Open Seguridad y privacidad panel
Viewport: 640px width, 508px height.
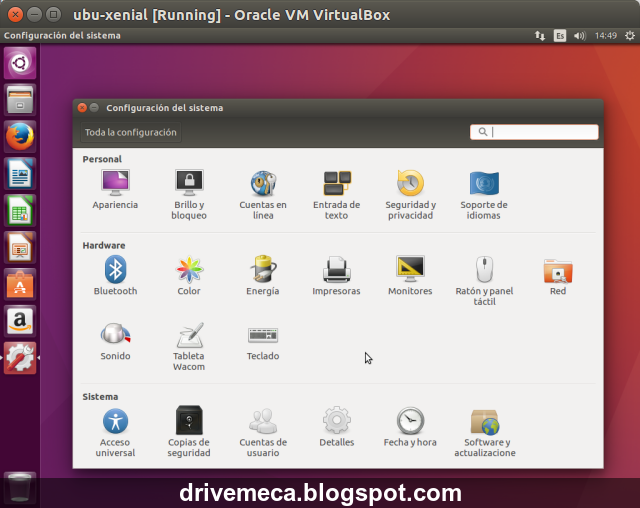coord(410,194)
